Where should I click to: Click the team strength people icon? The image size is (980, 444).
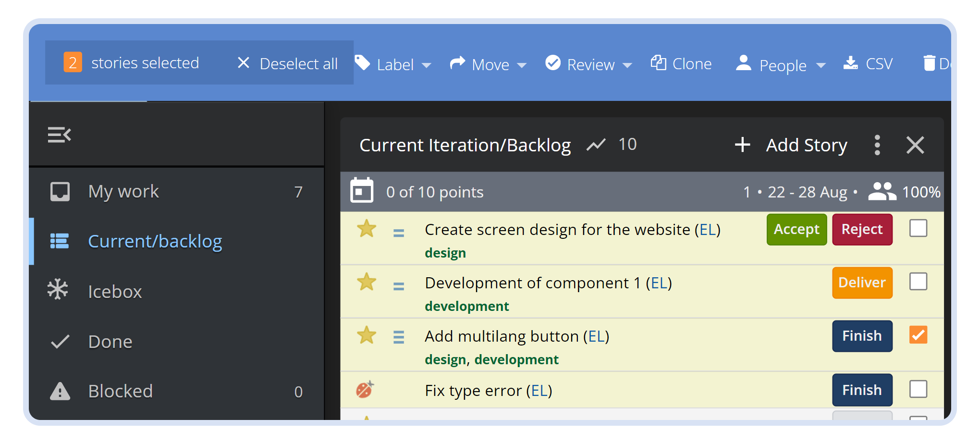click(x=882, y=191)
